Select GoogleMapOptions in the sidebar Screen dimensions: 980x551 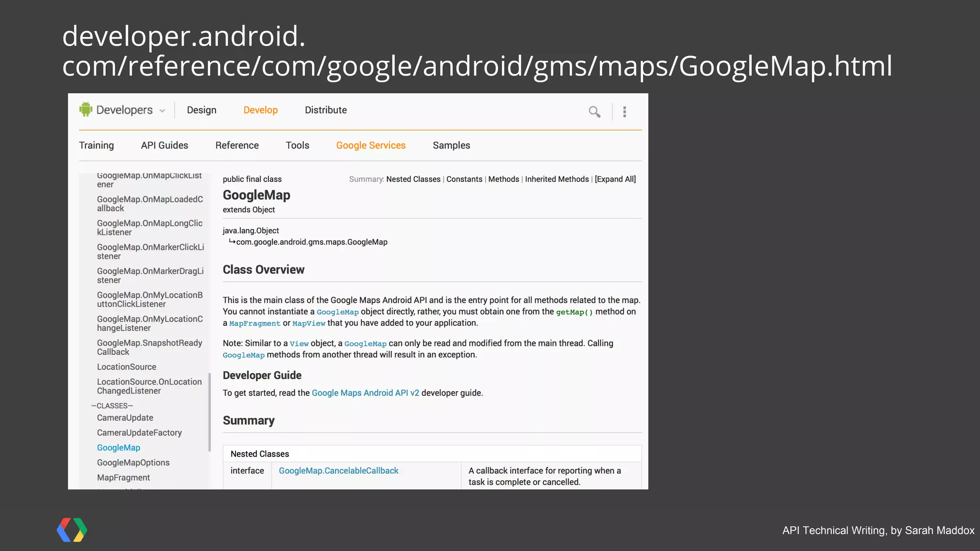click(x=133, y=463)
